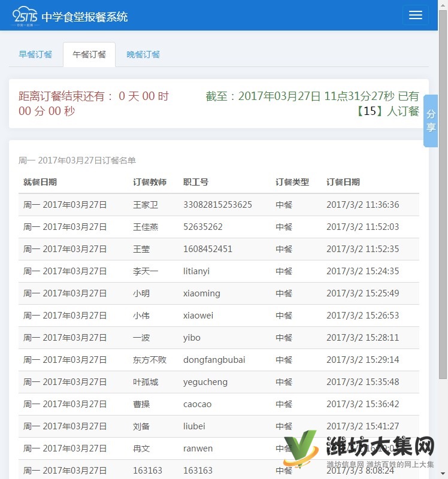Click the 距离订餐结束还有 countdown text

point(66,96)
